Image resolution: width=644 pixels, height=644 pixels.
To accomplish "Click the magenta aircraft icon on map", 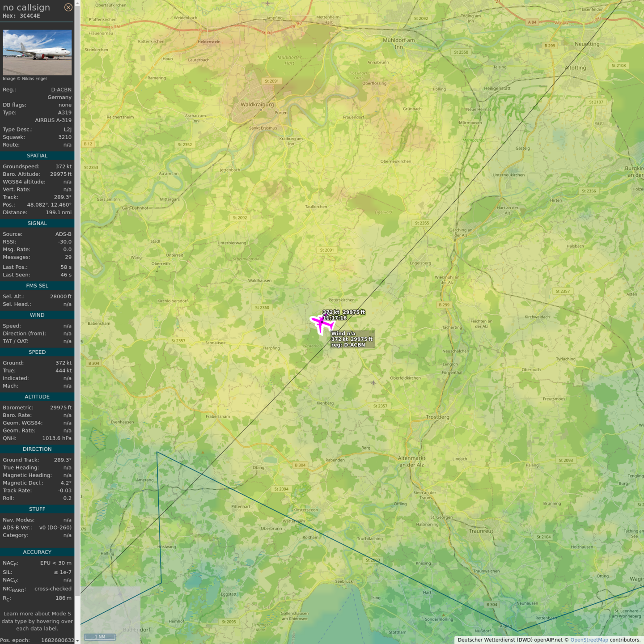I will tap(322, 323).
